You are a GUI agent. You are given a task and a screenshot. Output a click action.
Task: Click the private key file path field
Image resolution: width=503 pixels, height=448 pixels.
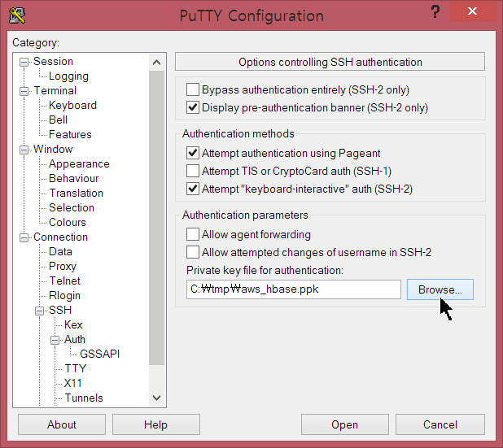(294, 289)
